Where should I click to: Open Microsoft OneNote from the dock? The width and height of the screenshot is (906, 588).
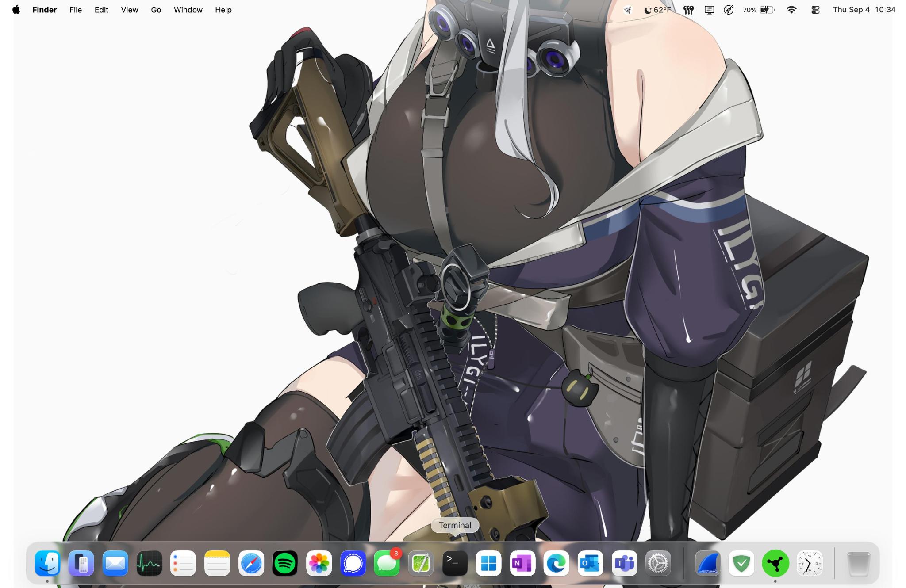[x=522, y=563]
